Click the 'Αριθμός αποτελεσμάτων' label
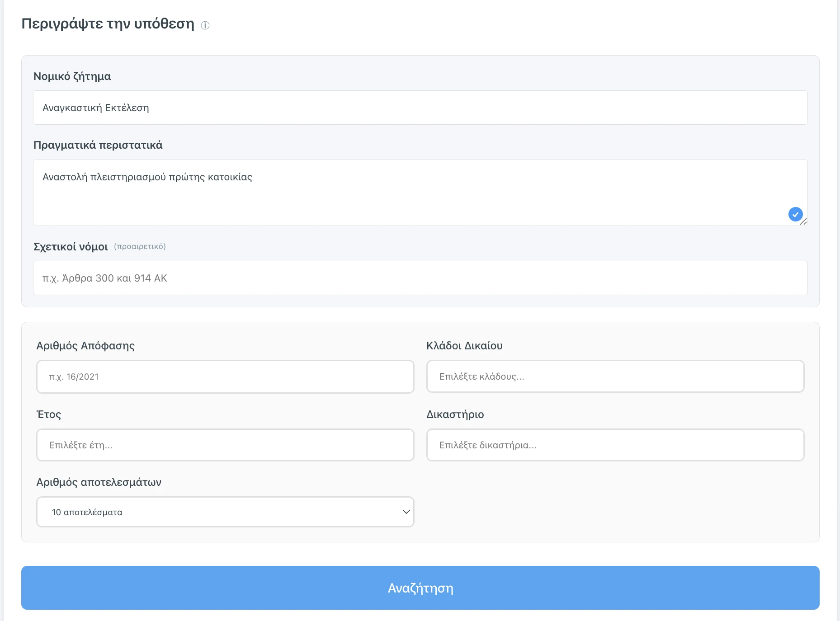 point(99,482)
